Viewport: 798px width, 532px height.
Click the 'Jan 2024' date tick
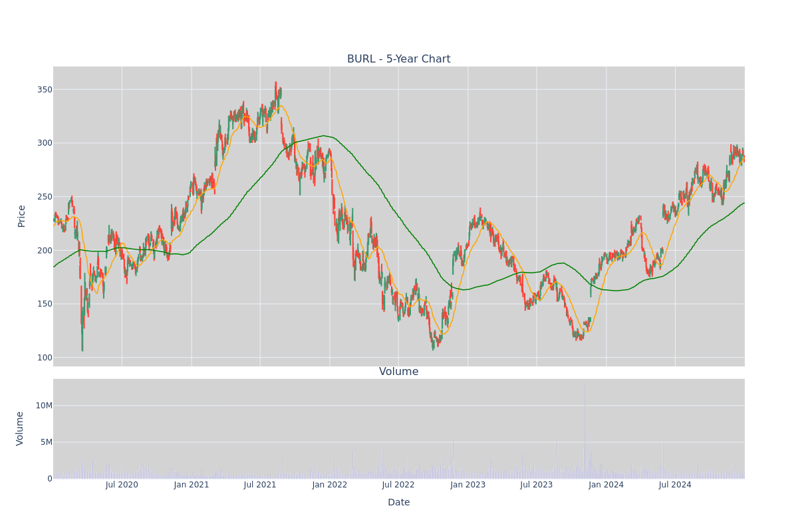click(x=606, y=485)
